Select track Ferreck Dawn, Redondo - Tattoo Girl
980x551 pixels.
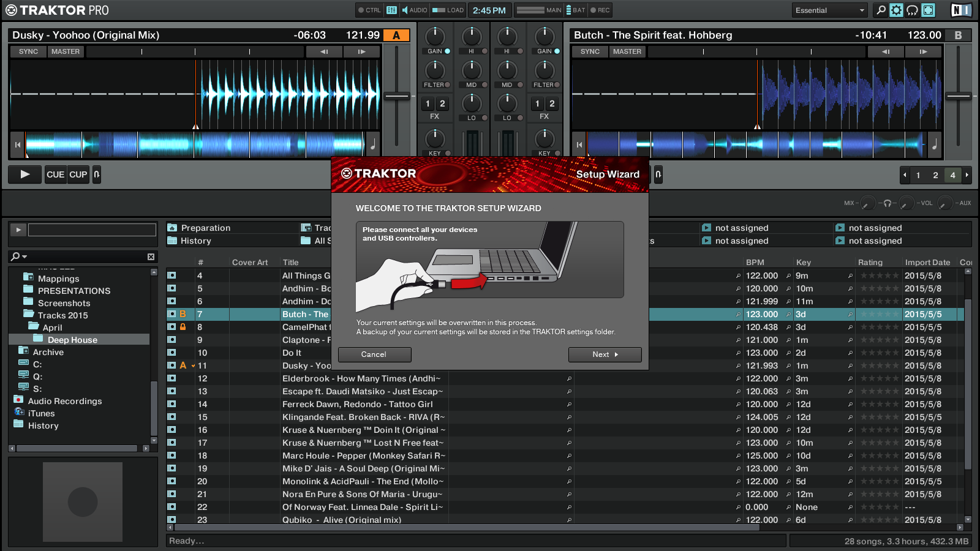pyautogui.click(x=357, y=404)
